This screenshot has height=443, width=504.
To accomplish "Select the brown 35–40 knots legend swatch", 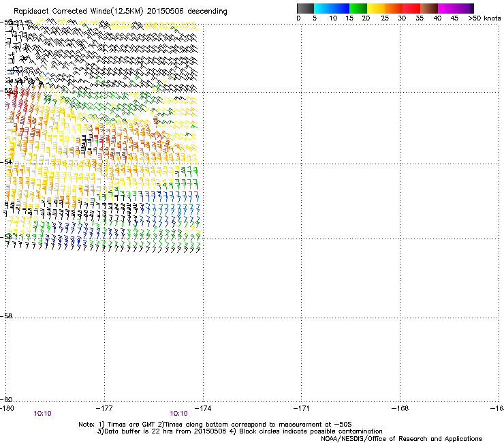I will (x=429, y=8).
